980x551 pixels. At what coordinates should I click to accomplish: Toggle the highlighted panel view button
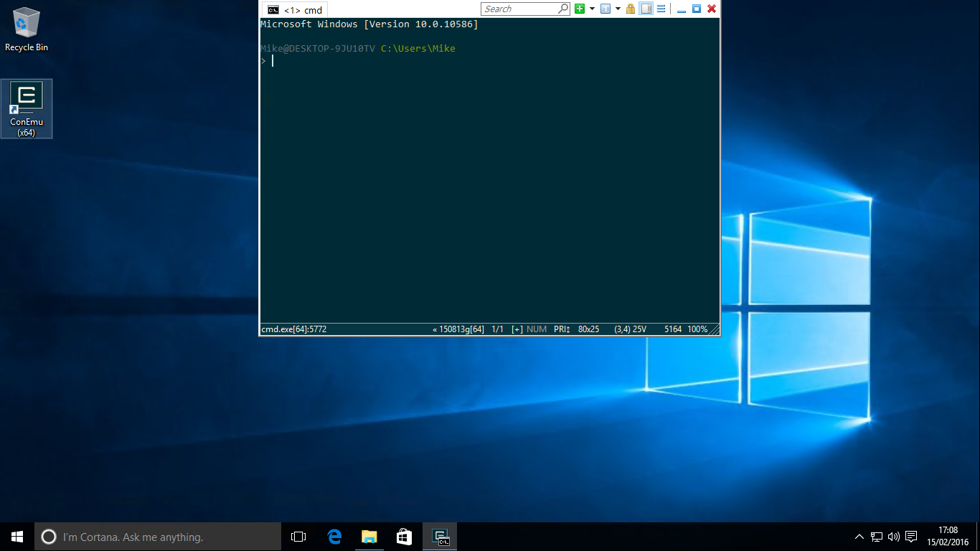click(x=646, y=9)
